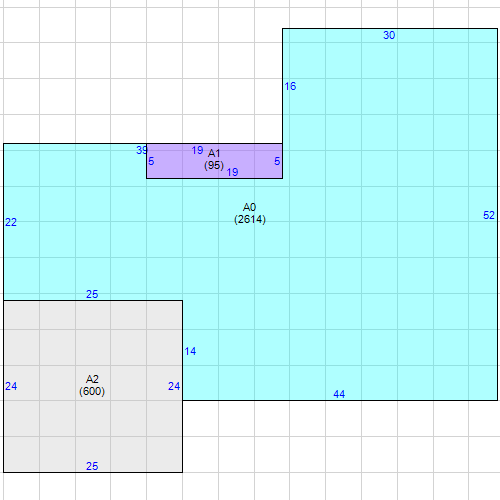Click the dimension label 52 on A0's right edge
This screenshot has height=500, width=500.
pos(489,215)
